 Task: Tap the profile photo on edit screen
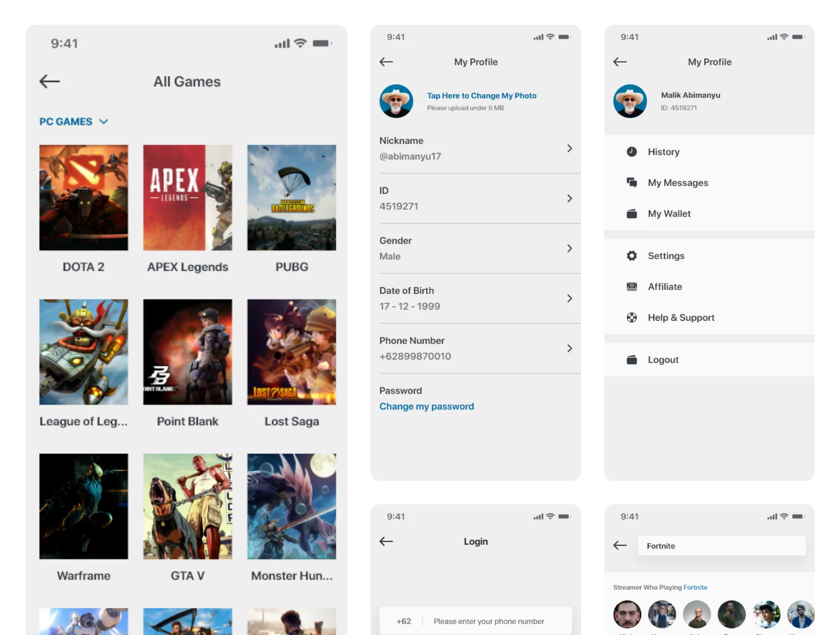click(396, 101)
